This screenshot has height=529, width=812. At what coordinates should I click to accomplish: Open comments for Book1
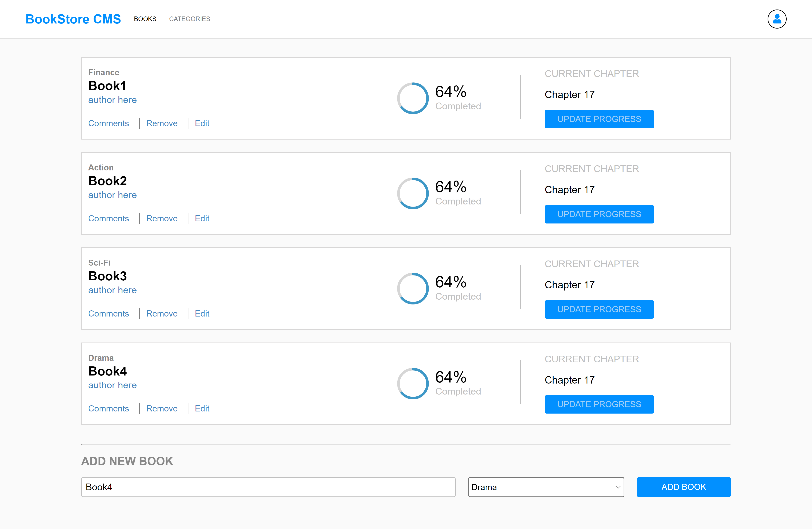point(108,123)
